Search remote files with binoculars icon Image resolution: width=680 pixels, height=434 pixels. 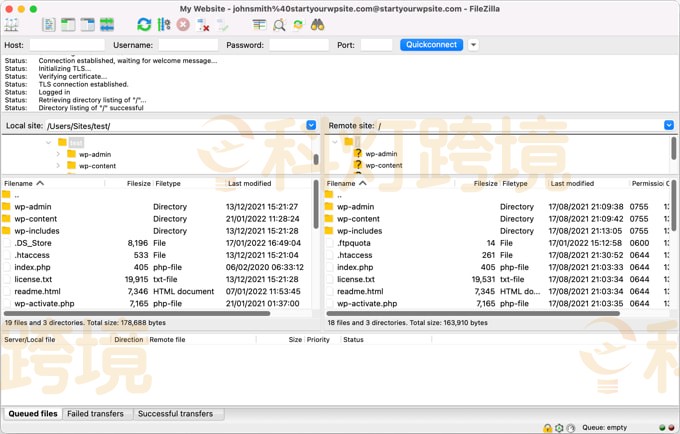[317, 25]
